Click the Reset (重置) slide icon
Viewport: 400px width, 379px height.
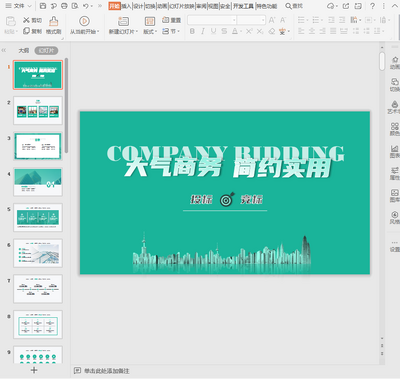(x=166, y=20)
